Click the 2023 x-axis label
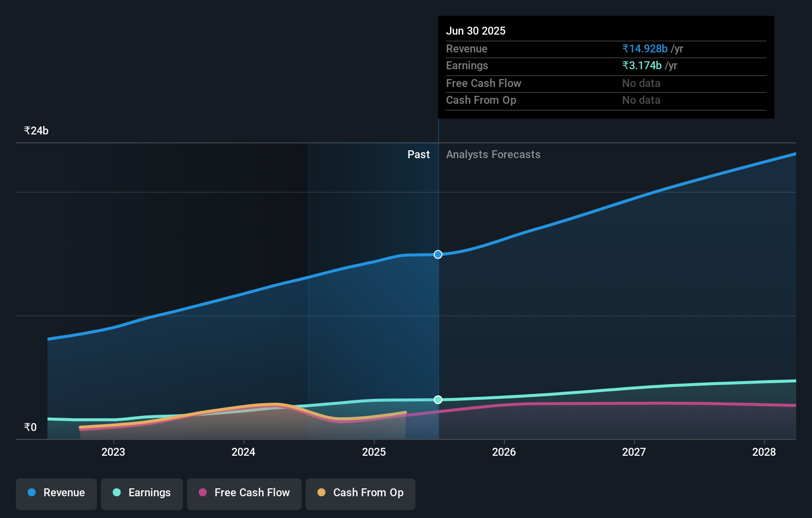Viewport: 812px width, 518px height. pyautogui.click(x=113, y=452)
